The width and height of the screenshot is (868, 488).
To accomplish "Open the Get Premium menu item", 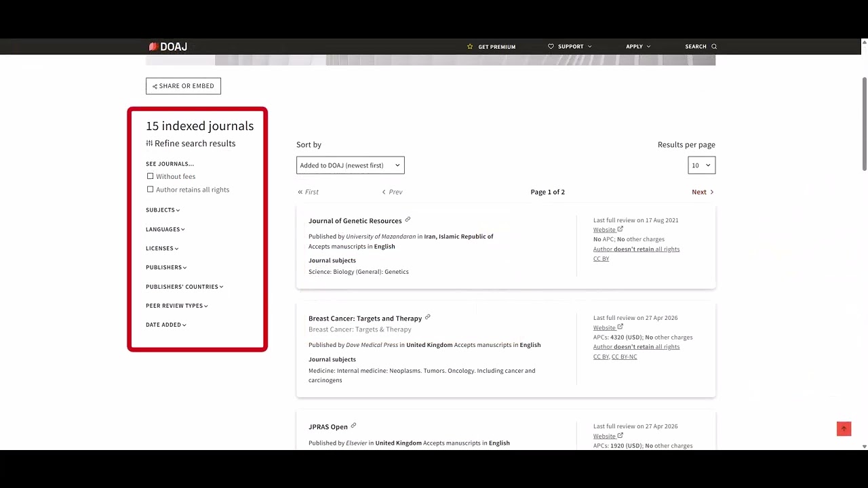I will coord(491,47).
